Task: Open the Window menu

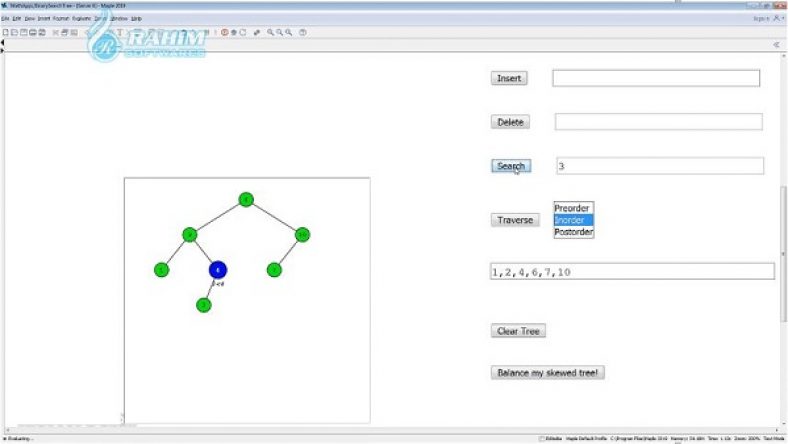Action: [x=119, y=19]
